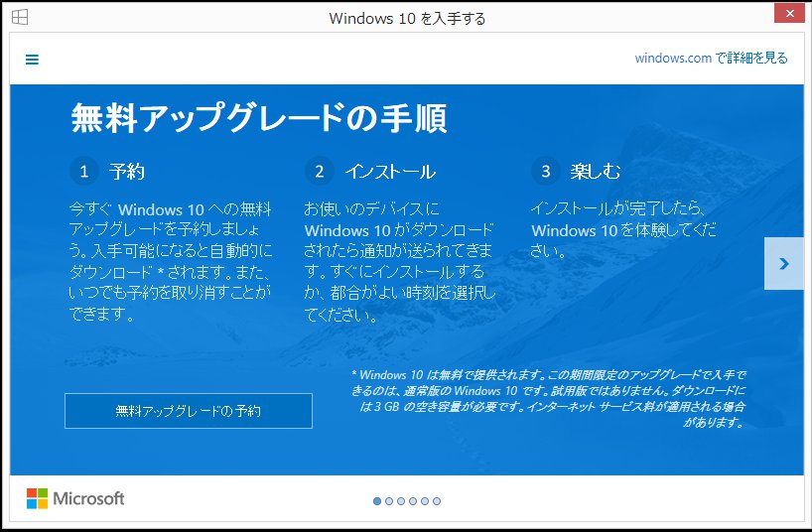Click the paragraph beginning 今すぐ Windows 10
This screenshot has width=812, height=532.
click(x=171, y=262)
